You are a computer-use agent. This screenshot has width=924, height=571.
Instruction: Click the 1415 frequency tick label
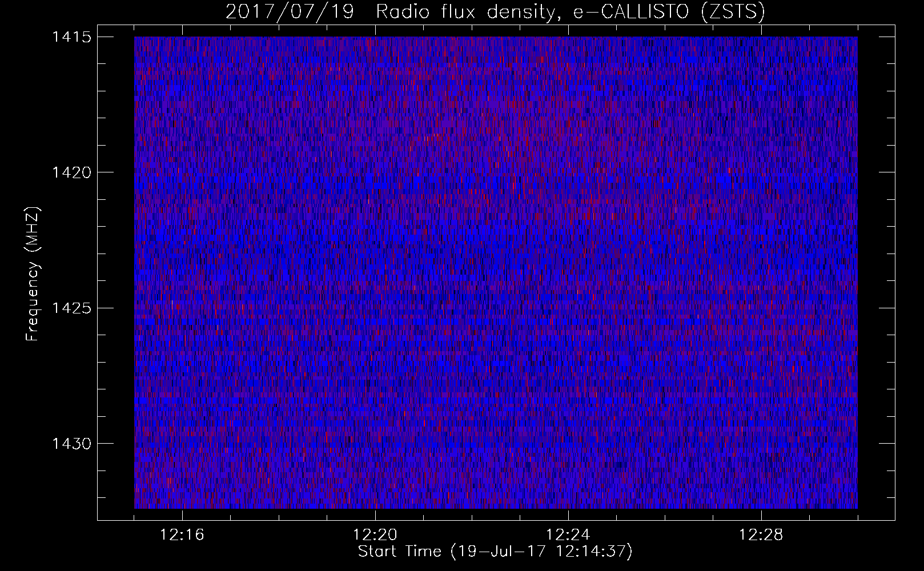(x=71, y=37)
